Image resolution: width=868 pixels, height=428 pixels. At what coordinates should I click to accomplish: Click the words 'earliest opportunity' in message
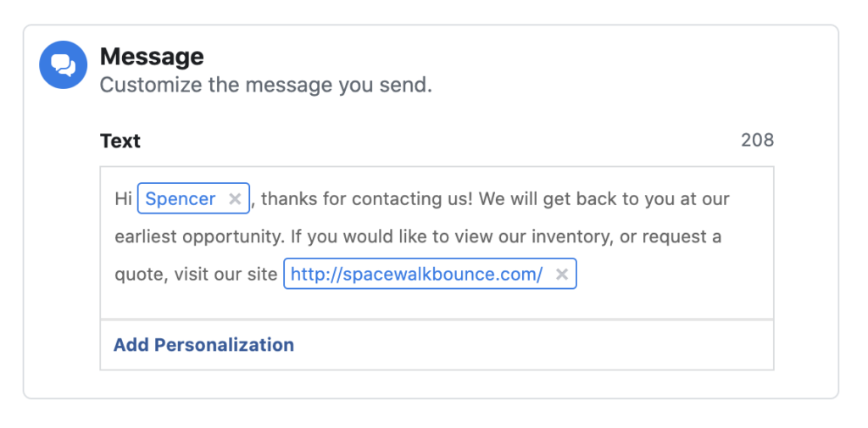point(198,237)
